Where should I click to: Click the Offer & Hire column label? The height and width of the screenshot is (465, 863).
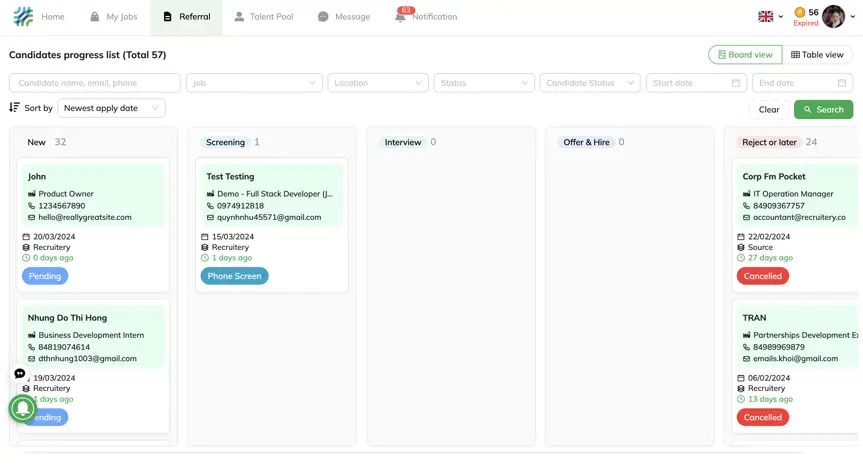[586, 143]
